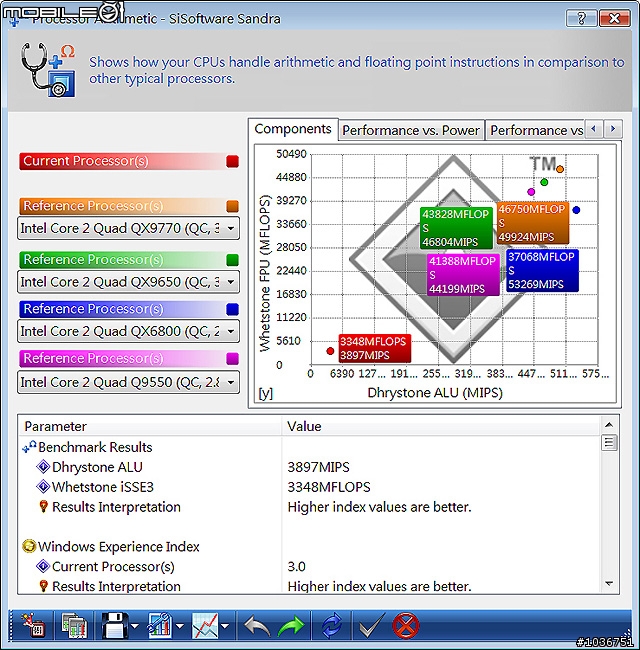
Task: Click the red current processor chart label
Action: click(x=375, y=348)
